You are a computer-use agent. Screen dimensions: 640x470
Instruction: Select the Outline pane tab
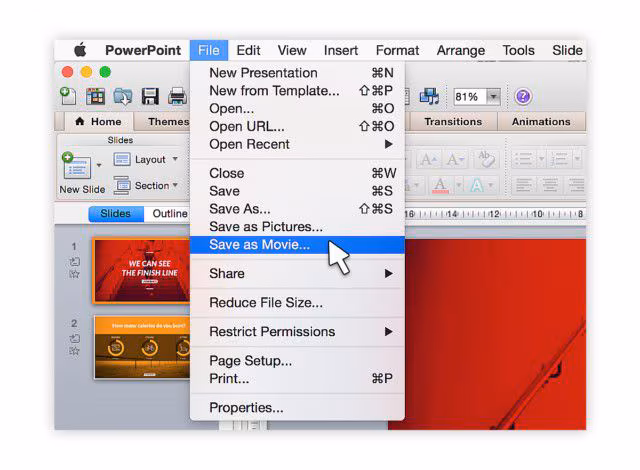tap(170, 214)
